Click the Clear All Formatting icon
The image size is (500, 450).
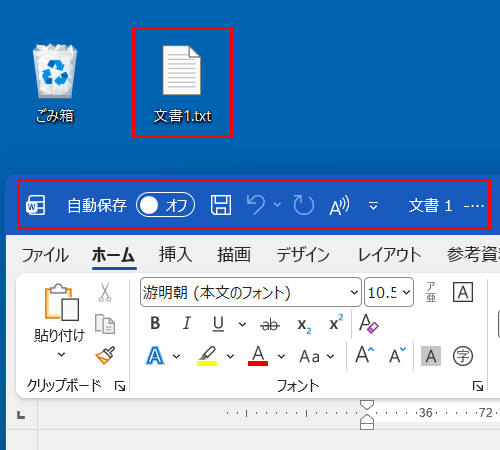[x=368, y=323]
